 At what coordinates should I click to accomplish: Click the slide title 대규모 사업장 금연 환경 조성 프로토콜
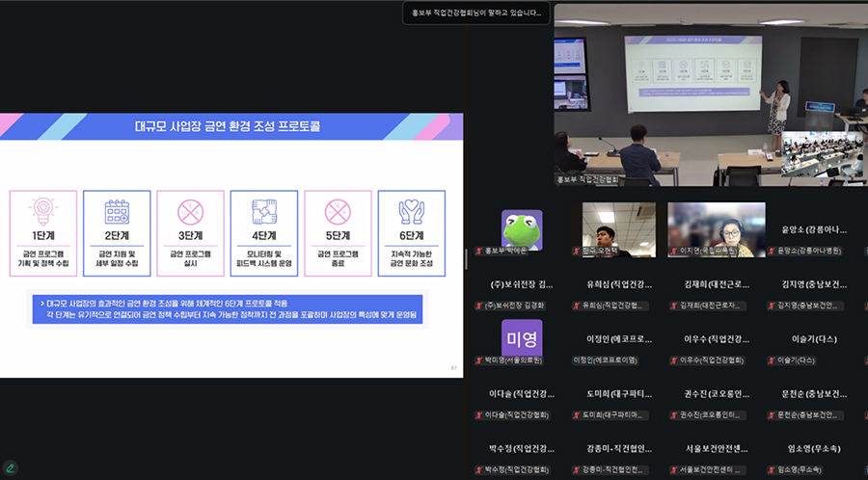click(229, 126)
